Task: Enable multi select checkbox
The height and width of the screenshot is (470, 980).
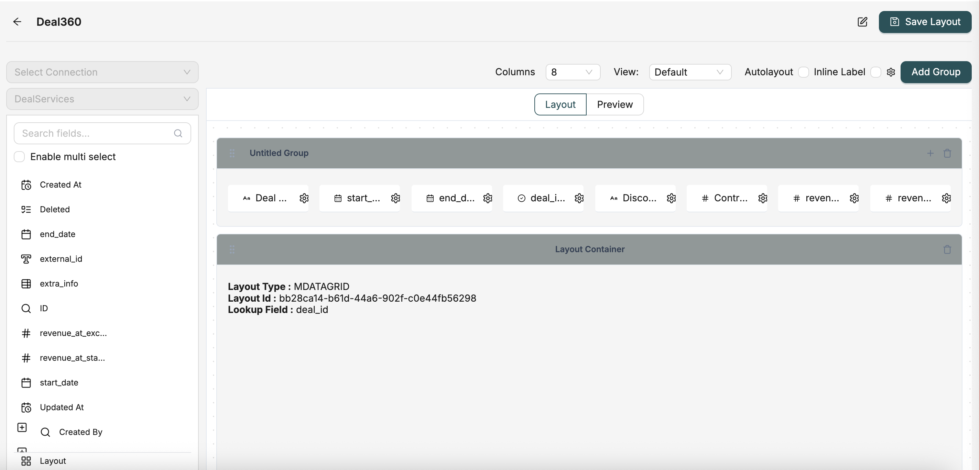Action: [19, 157]
